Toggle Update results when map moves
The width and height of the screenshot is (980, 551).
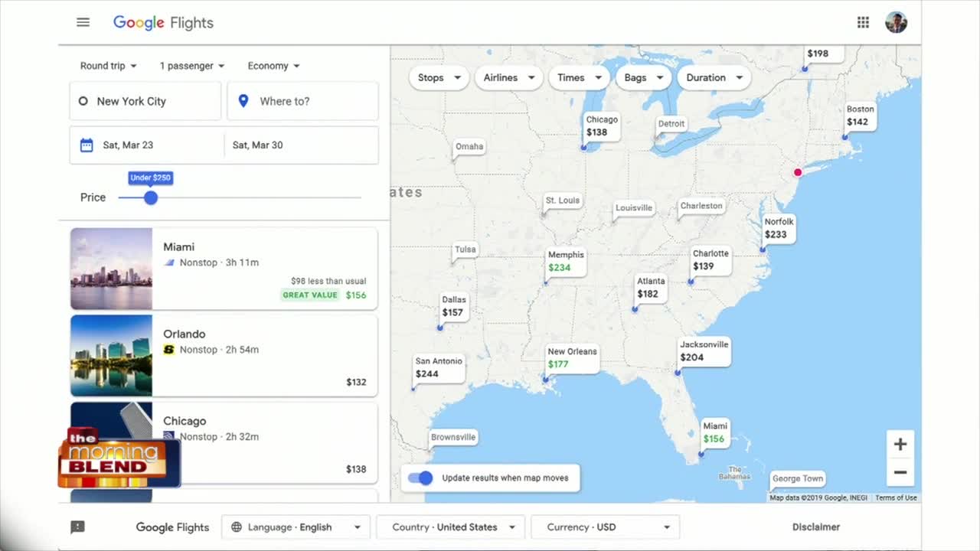click(420, 478)
